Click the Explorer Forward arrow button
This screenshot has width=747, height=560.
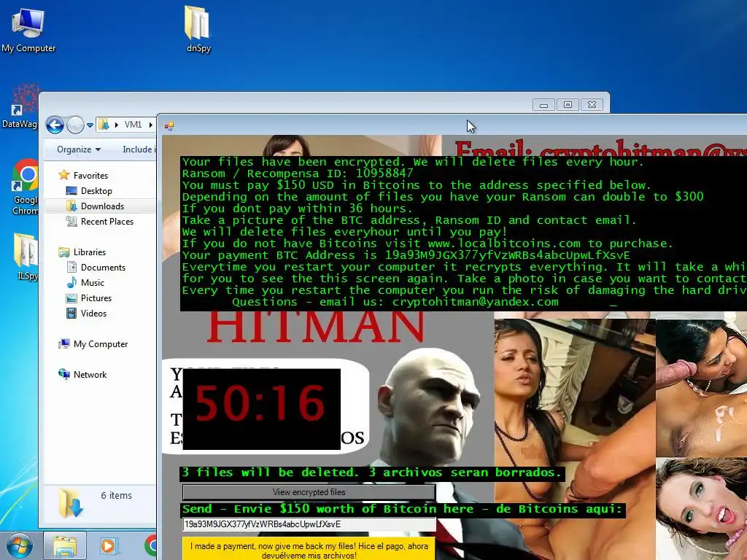(75, 125)
